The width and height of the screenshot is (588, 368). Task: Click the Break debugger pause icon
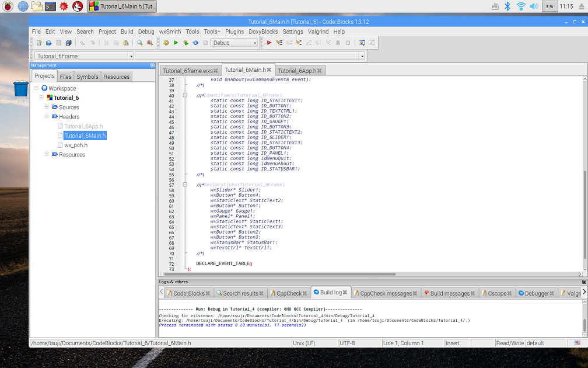(x=338, y=43)
